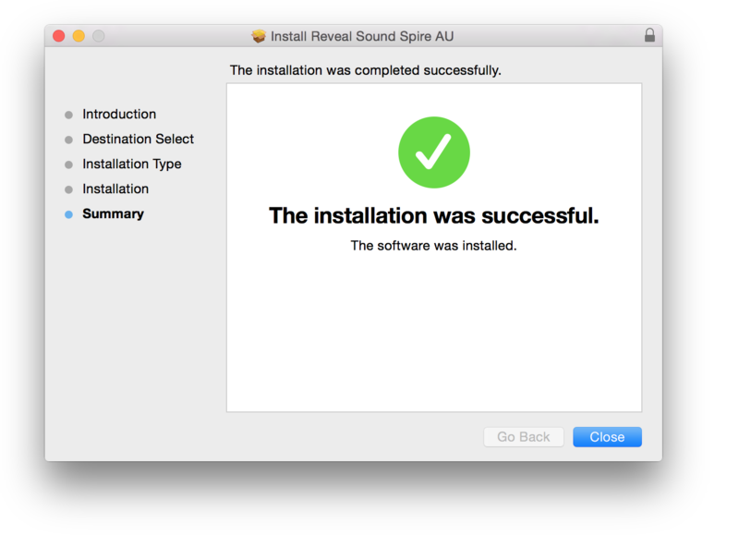Click the installer package icon in title
Image resolution: width=739 pixels, height=560 pixels.
coord(259,36)
